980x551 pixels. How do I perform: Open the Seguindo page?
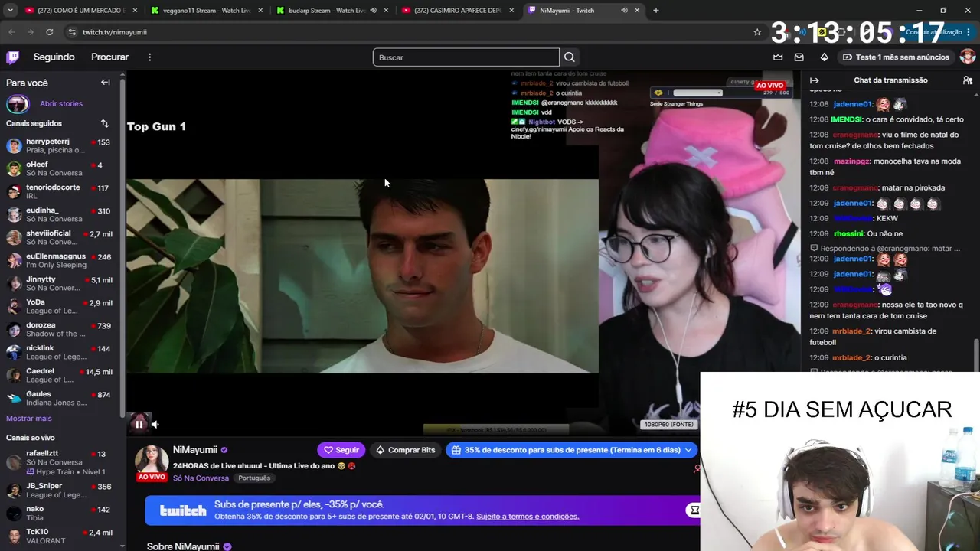point(54,57)
